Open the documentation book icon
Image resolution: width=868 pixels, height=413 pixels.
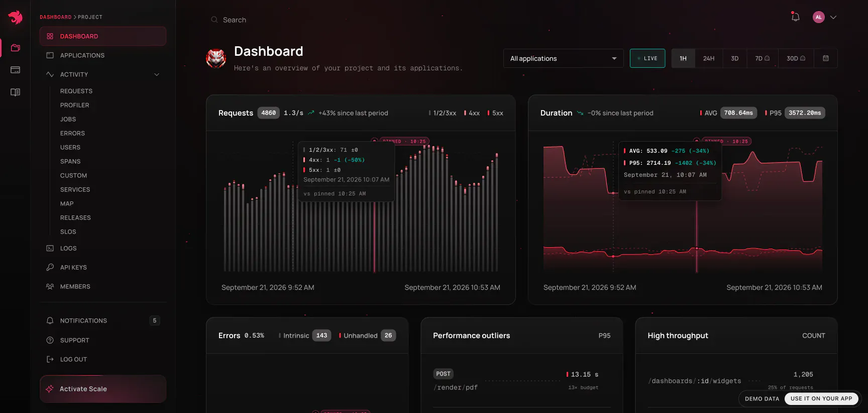coord(16,92)
